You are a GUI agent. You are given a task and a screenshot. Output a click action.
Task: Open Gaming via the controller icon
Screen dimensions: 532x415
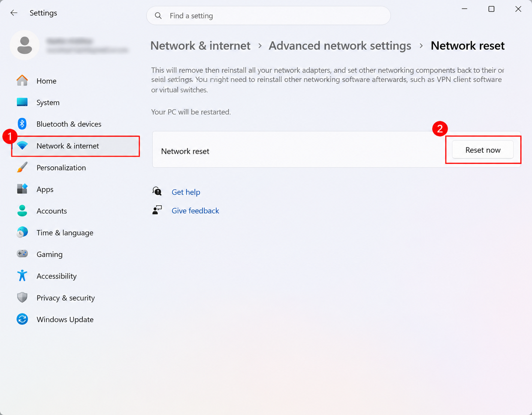click(22, 254)
